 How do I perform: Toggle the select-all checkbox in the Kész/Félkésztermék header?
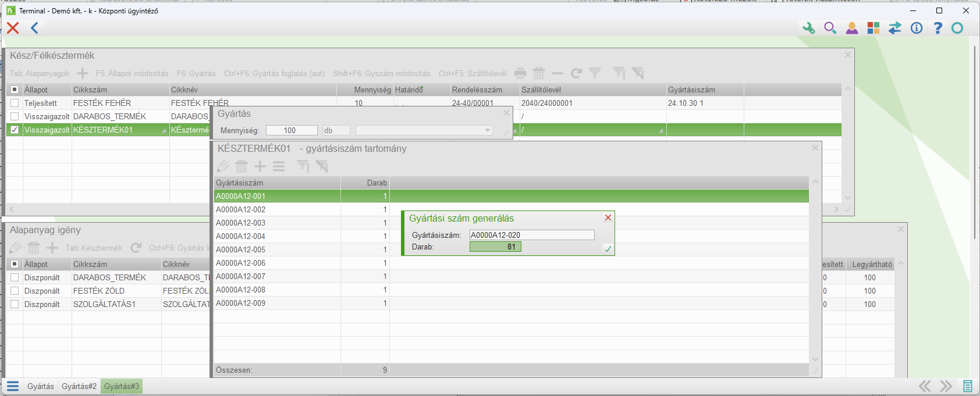pyautogui.click(x=15, y=90)
